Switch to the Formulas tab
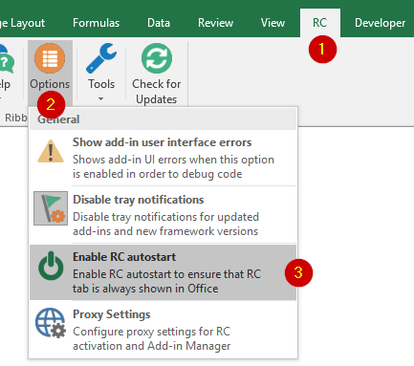414x366 pixels. point(96,23)
